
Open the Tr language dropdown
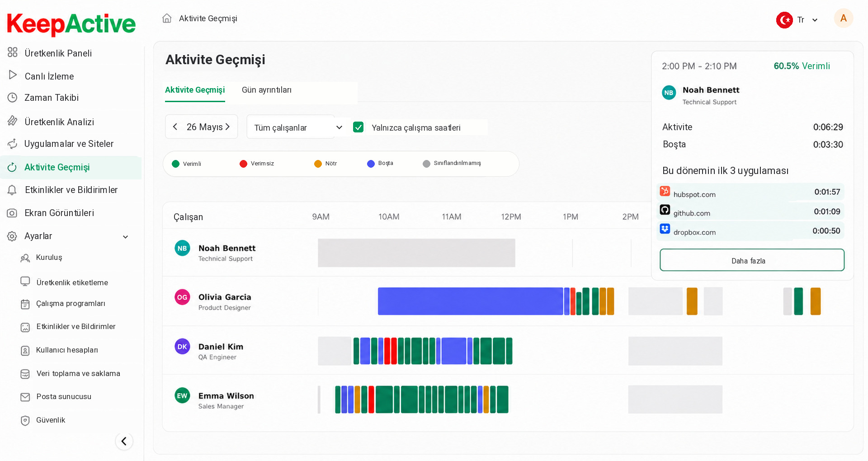[x=808, y=20]
